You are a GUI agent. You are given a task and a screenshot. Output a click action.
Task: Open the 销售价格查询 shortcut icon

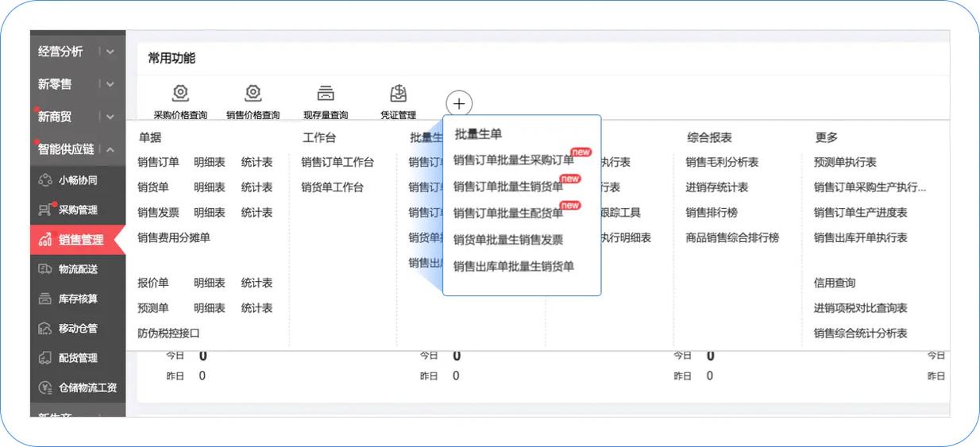coord(253,93)
